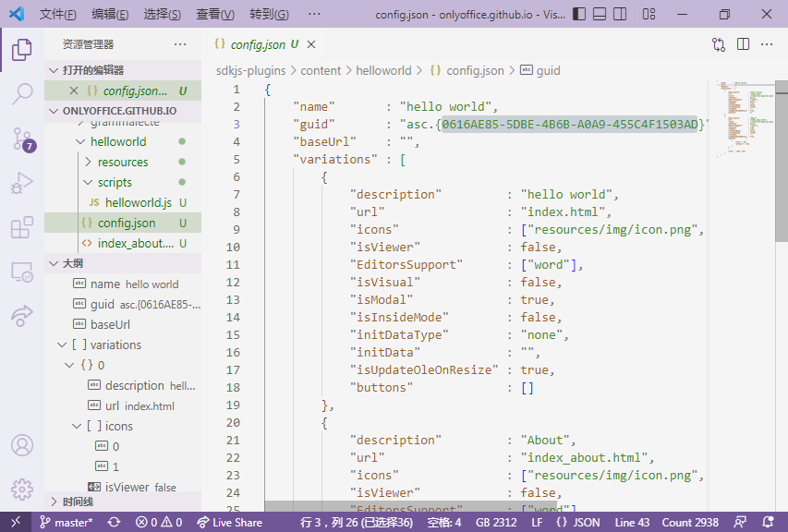This screenshot has height=532, width=788.
Task: Click line number 12 in gutter
Action: 233,283
